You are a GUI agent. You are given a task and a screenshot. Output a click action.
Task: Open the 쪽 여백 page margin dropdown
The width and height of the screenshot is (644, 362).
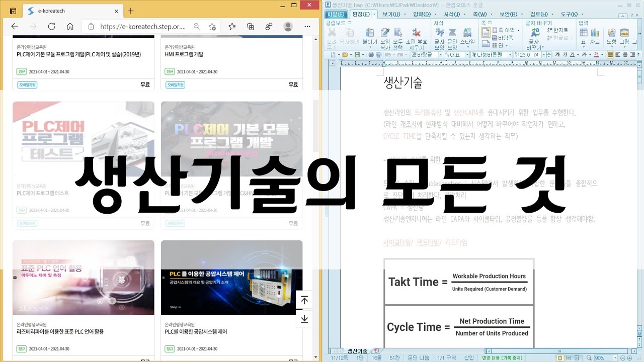[505, 30]
